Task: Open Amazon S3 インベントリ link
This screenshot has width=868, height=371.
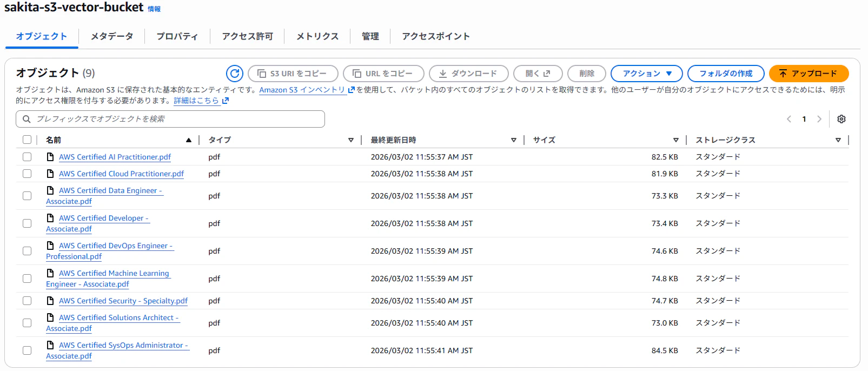Action: click(307, 90)
